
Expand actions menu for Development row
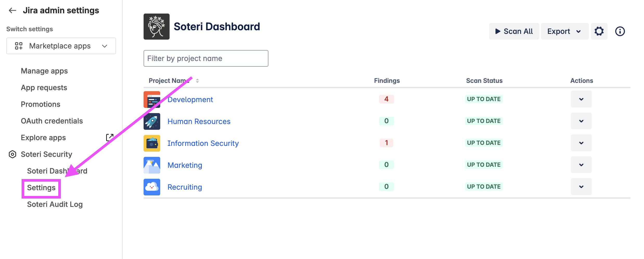(x=581, y=99)
